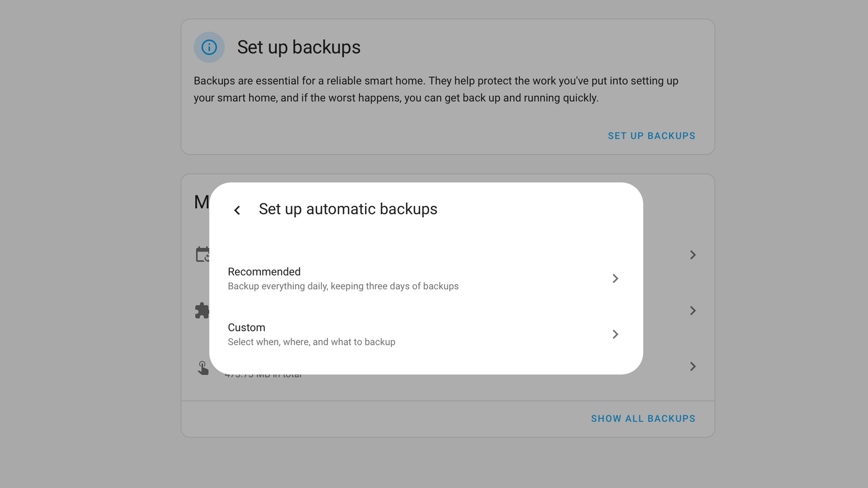This screenshot has height=488, width=868.
Task: Expand the middle chevron on the background card
Action: click(x=693, y=310)
